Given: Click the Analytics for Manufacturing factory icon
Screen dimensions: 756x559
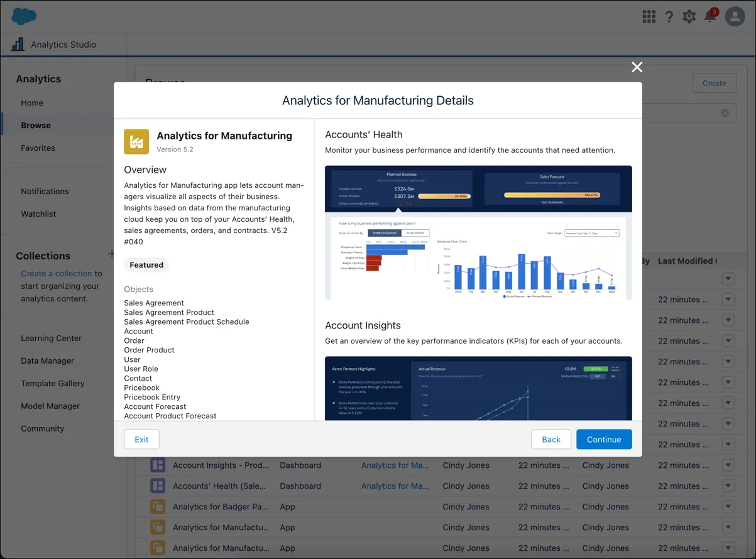Looking at the screenshot, I should click(x=136, y=141).
